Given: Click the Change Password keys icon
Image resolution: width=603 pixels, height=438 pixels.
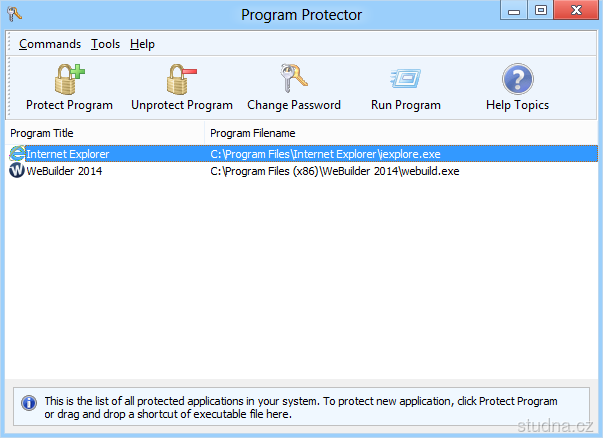Looking at the screenshot, I should pyautogui.click(x=294, y=78).
